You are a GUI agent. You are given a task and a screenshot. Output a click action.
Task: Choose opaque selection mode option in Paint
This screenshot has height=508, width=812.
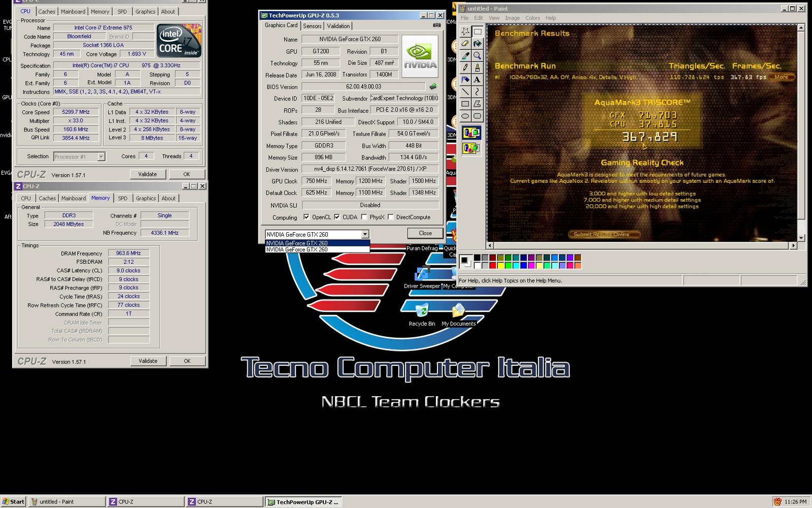pyautogui.click(x=471, y=133)
